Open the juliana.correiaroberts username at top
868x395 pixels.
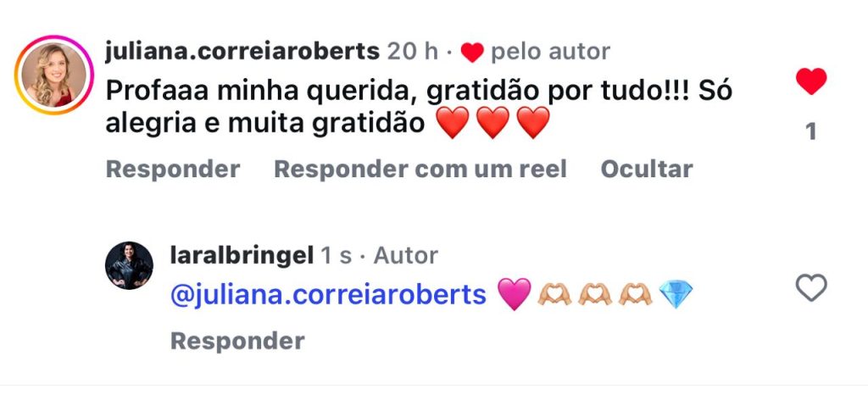[x=242, y=52]
